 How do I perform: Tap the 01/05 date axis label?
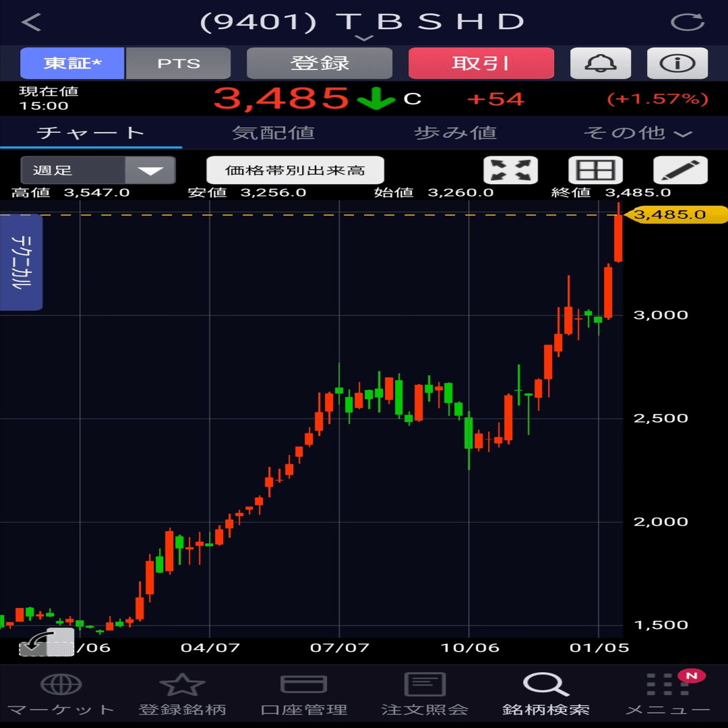click(599, 648)
